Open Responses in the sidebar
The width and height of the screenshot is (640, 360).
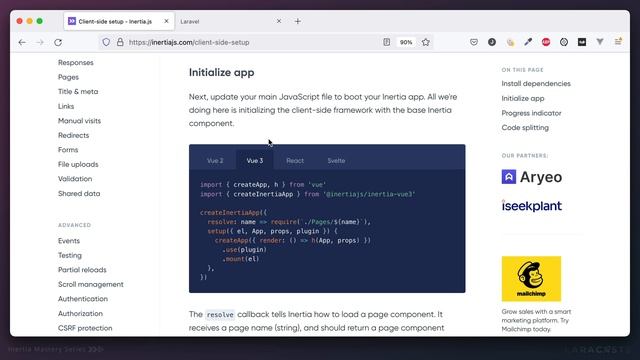tap(76, 62)
